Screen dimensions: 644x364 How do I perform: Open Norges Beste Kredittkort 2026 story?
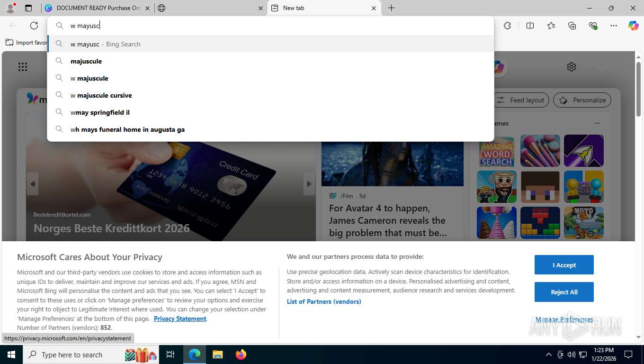click(112, 228)
